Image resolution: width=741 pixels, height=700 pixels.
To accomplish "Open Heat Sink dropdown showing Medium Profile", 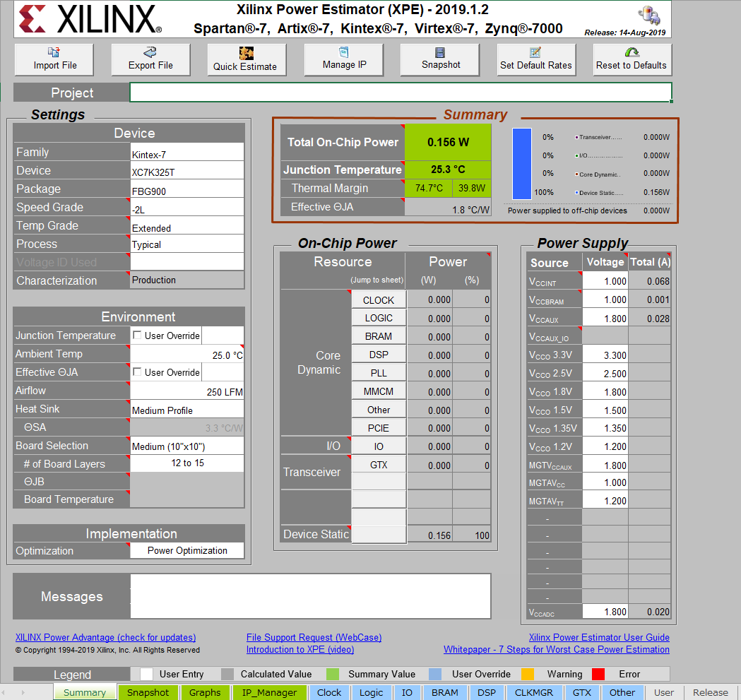I will [187, 409].
